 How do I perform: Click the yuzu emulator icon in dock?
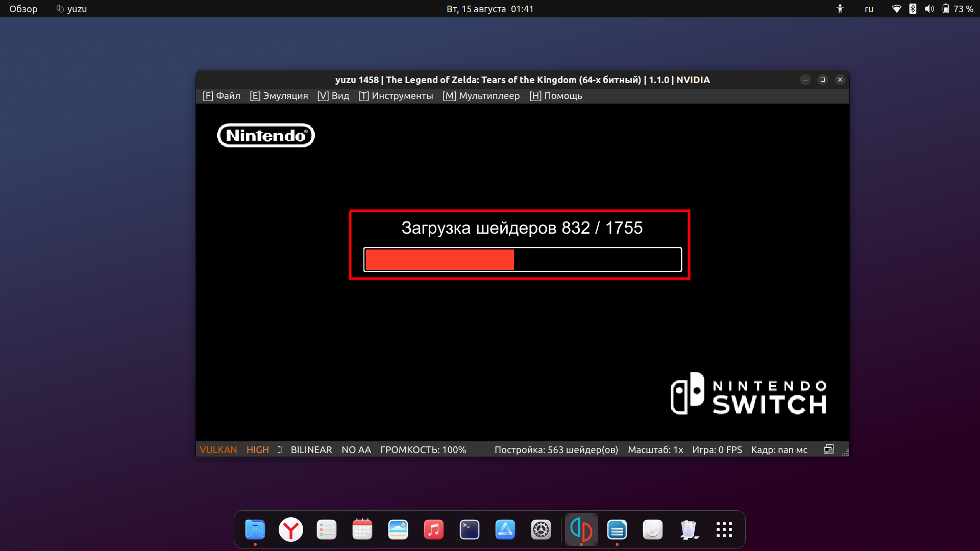tap(581, 530)
